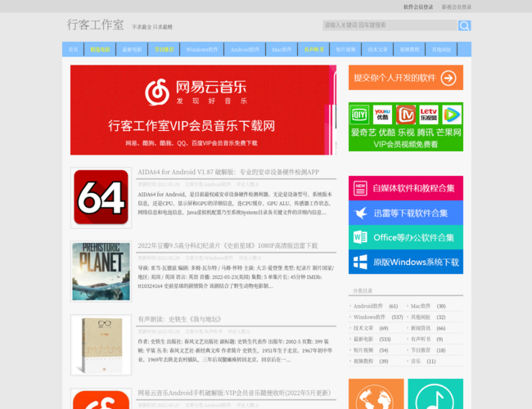Open the 史前星球 1080P article title
Viewport: 532px width, 409px height.
pyautogui.click(x=228, y=246)
